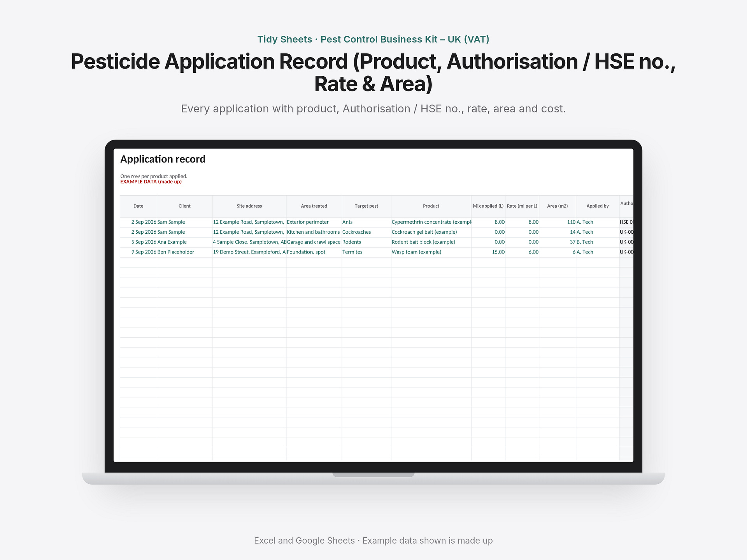Select the 6.00 rate cell

[522, 252]
